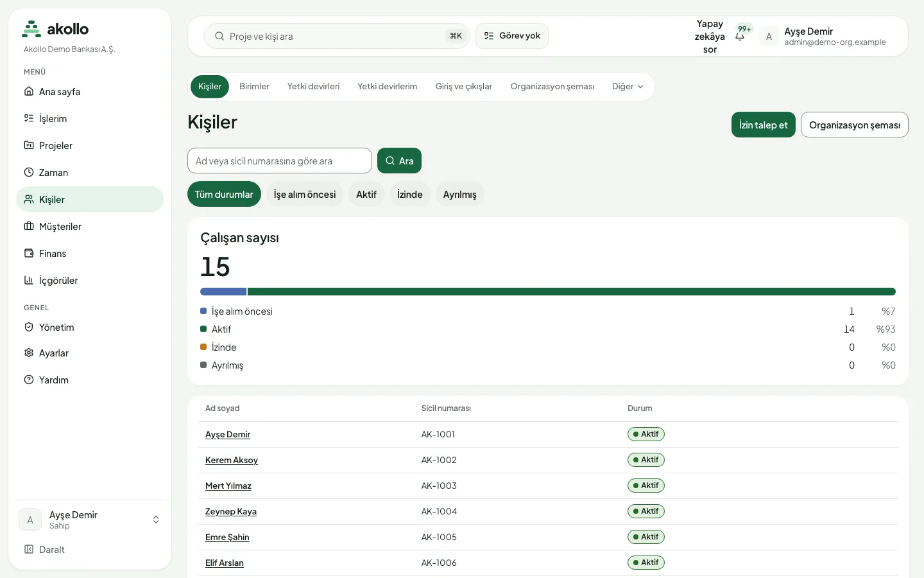Click avatar A in top header
Screen dimensions: 924x578
point(769,37)
